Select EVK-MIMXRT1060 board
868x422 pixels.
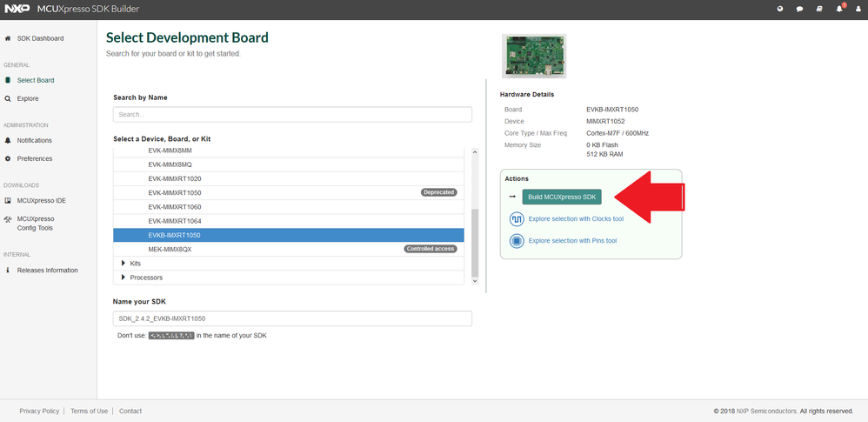click(x=289, y=207)
